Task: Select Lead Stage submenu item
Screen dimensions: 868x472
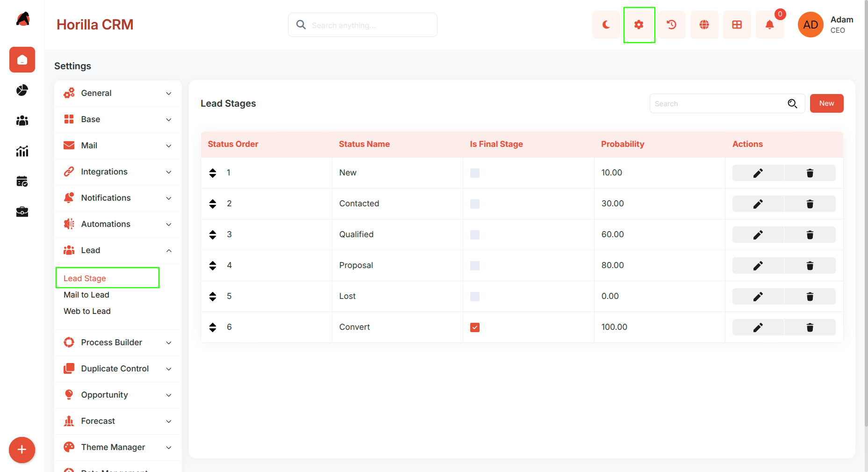Action: coord(85,278)
